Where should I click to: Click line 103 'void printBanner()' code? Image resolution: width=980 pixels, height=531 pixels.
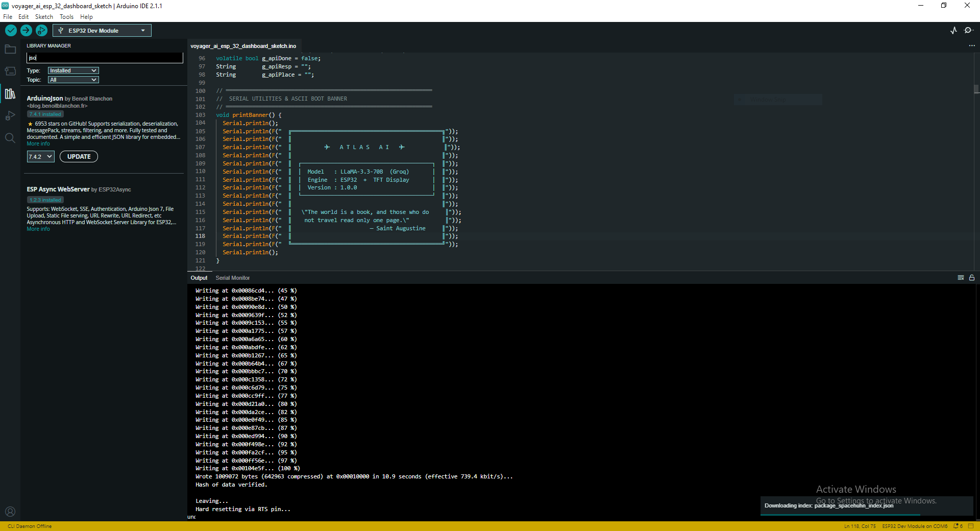(249, 115)
